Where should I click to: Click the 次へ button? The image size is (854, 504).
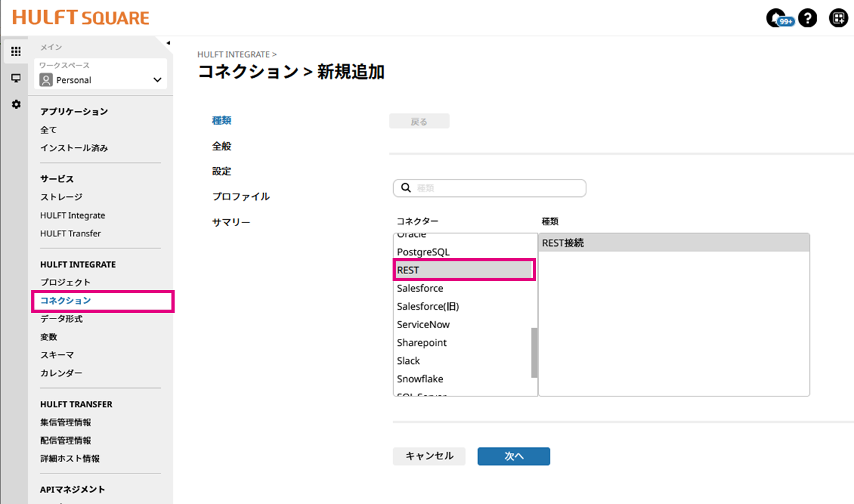(514, 456)
